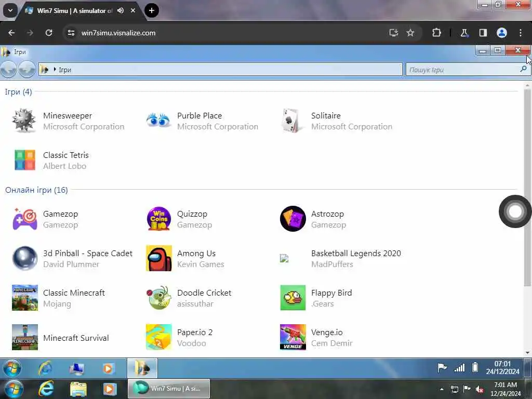Click Action Center flag in simulator tray
The image size is (532, 399).
(442, 367)
